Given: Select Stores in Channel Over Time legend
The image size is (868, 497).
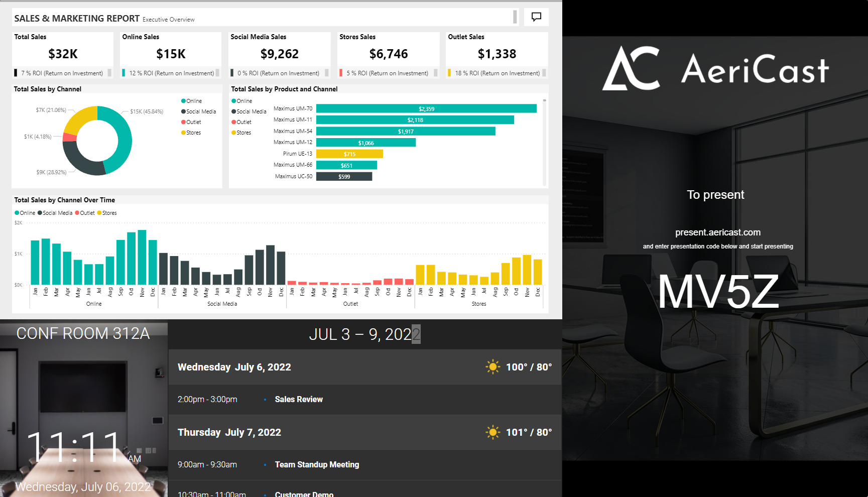Looking at the screenshot, I should (x=107, y=213).
